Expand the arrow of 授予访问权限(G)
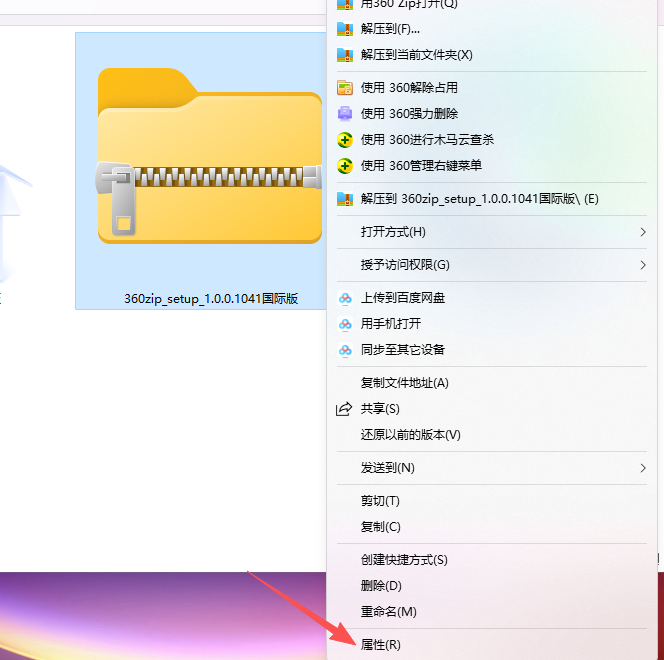The width and height of the screenshot is (664, 660). (x=643, y=265)
